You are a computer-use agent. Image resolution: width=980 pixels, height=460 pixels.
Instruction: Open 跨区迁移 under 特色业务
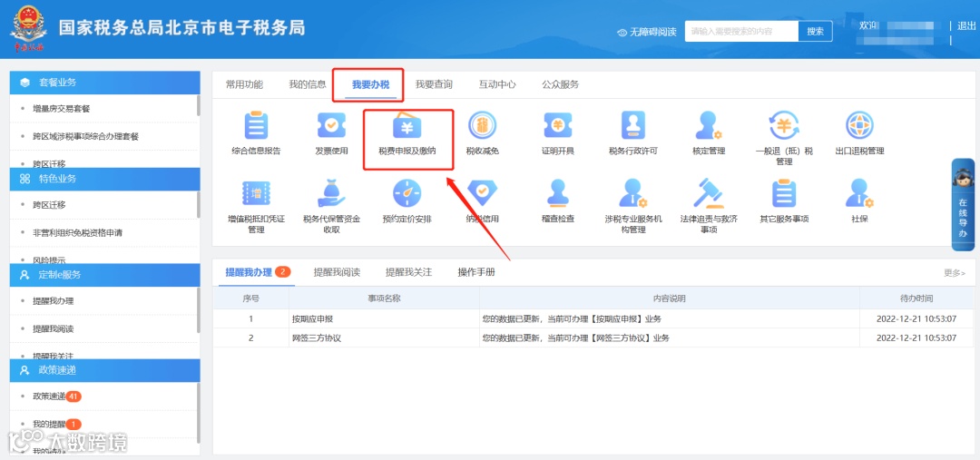coord(49,205)
